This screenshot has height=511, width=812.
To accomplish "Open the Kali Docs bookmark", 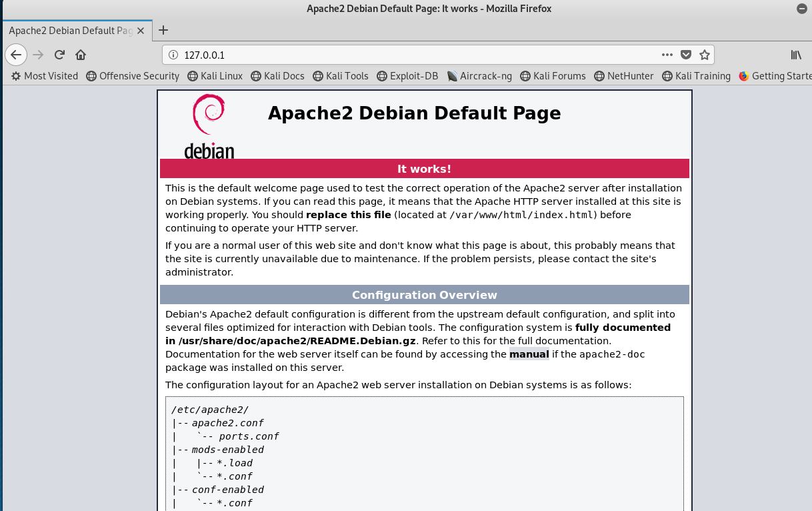I will [x=277, y=76].
